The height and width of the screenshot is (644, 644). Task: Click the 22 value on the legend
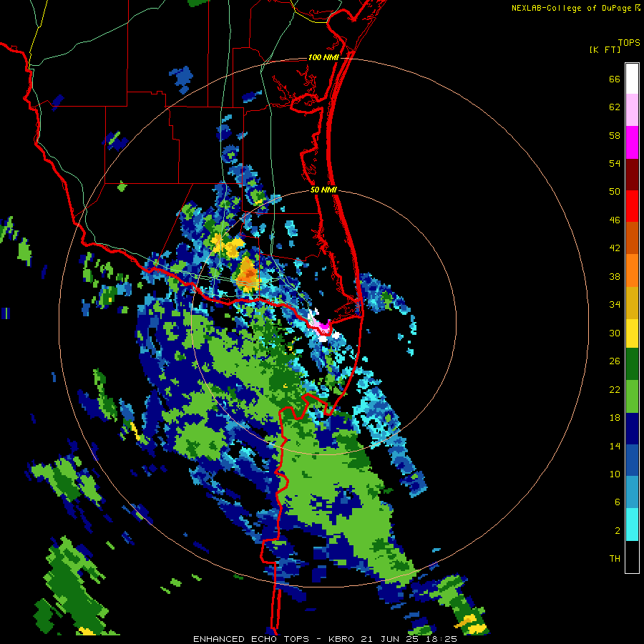pyautogui.click(x=615, y=389)
